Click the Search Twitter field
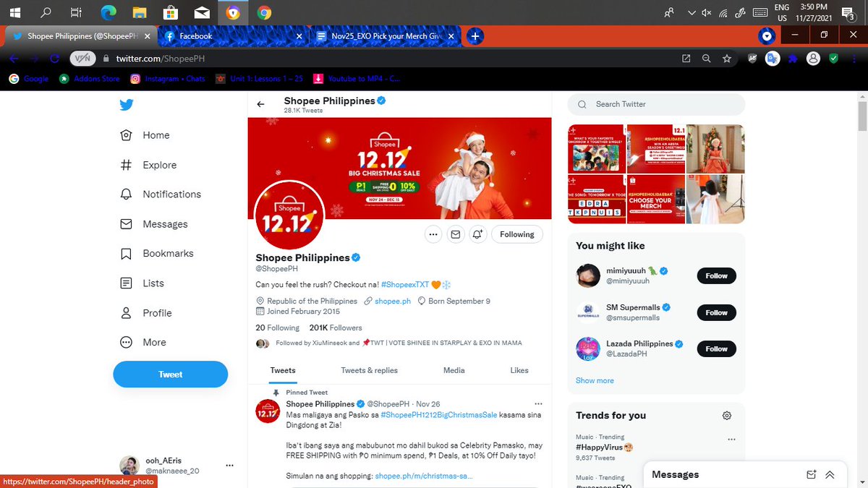This screenshot has width=868, height=488. point(656,104)
